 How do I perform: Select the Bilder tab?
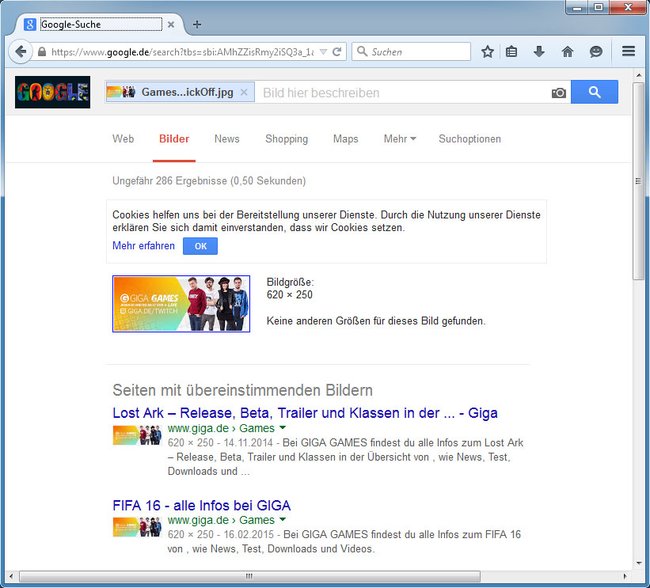pyautogui.click(x=174, y=139)
